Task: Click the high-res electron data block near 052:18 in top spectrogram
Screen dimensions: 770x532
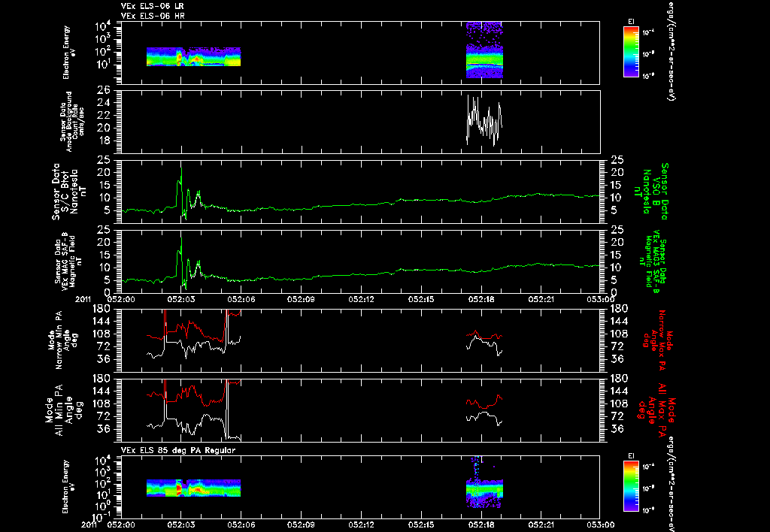Action: click(484, 50)
